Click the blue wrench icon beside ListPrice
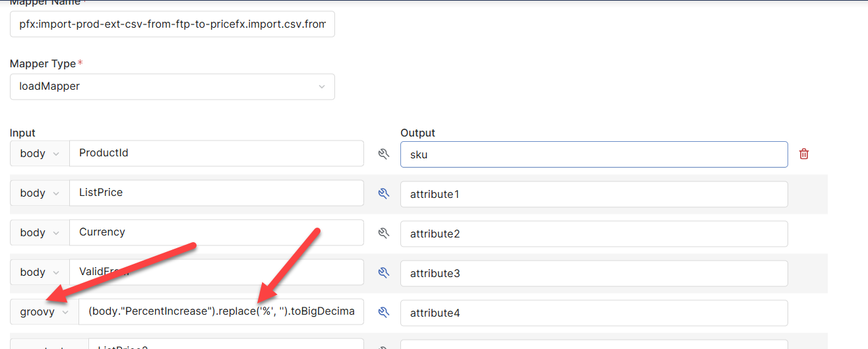This screenshot has height=349, width=868. (383, 193)
